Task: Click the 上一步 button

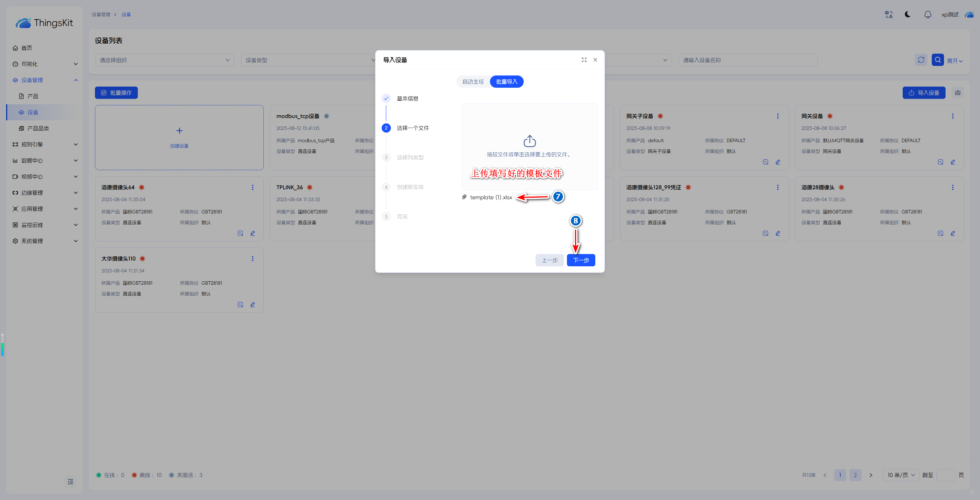Action: 549,260
